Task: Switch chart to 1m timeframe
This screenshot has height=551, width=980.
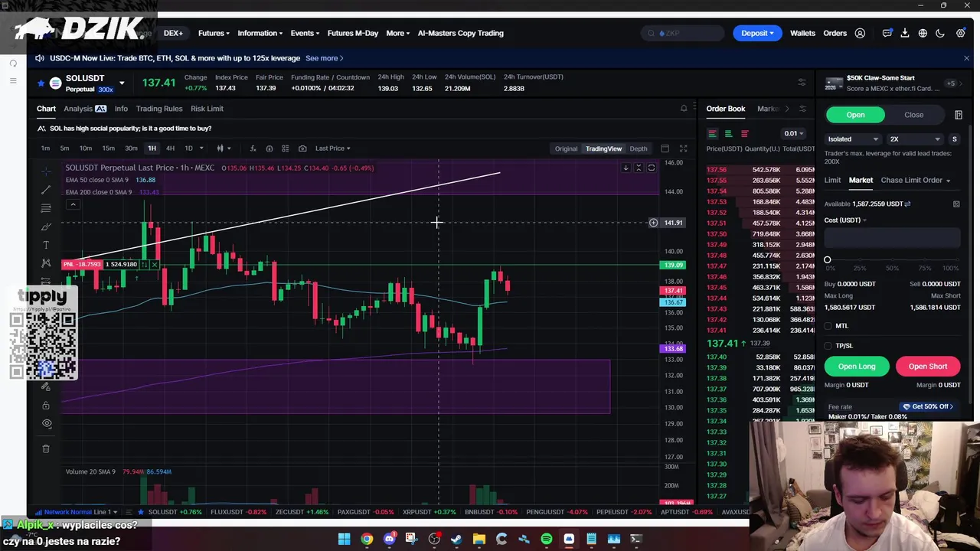Action: click(x=45, y=148)
